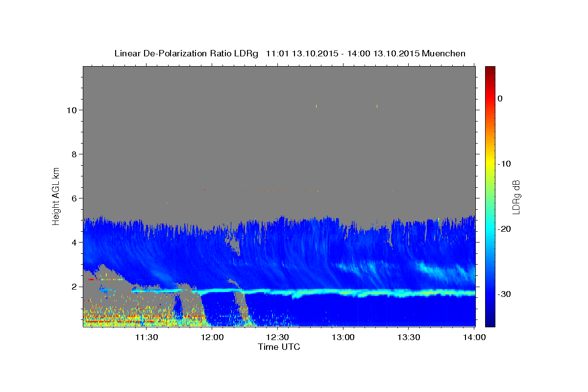Image resolution: width=588 pixels, height=392 pixels.
Task: Click the height label '6'
Action: pos(74,198)
